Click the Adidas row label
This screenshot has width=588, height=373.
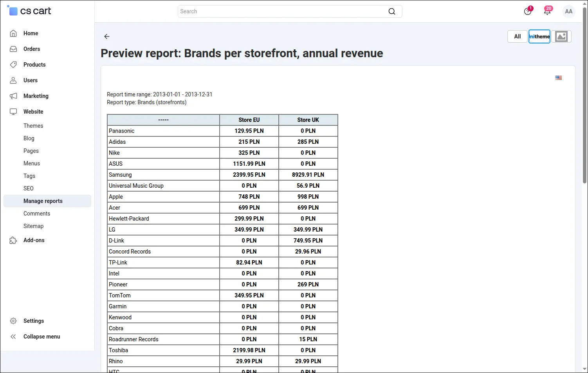pyautogui.click(x=117, y=142)
